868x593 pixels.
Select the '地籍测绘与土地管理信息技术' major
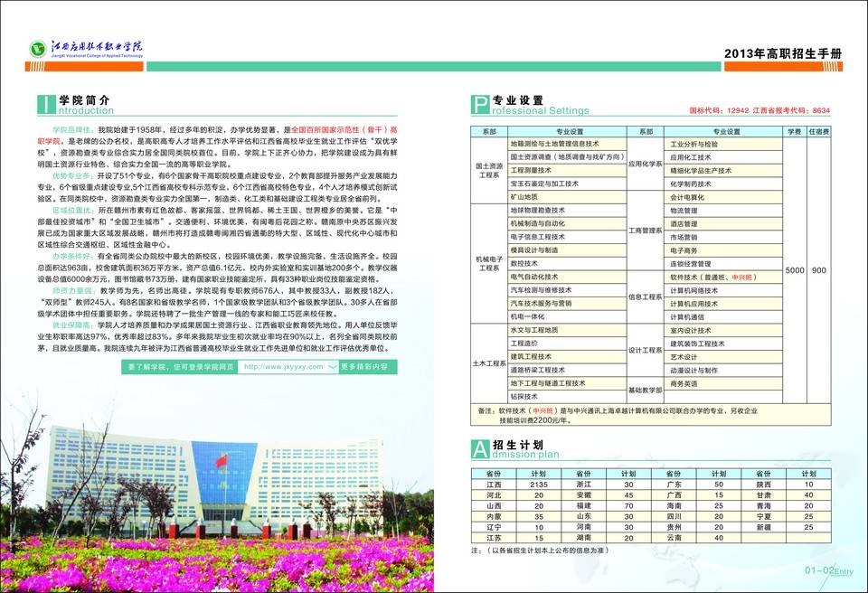pos(568,144)
